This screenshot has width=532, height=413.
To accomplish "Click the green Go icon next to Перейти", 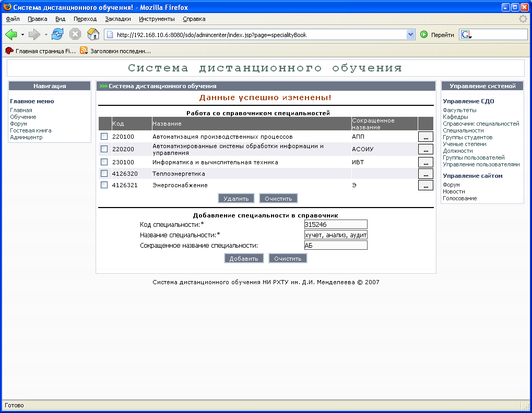I will pyautogui.click(x=424, y=34).
